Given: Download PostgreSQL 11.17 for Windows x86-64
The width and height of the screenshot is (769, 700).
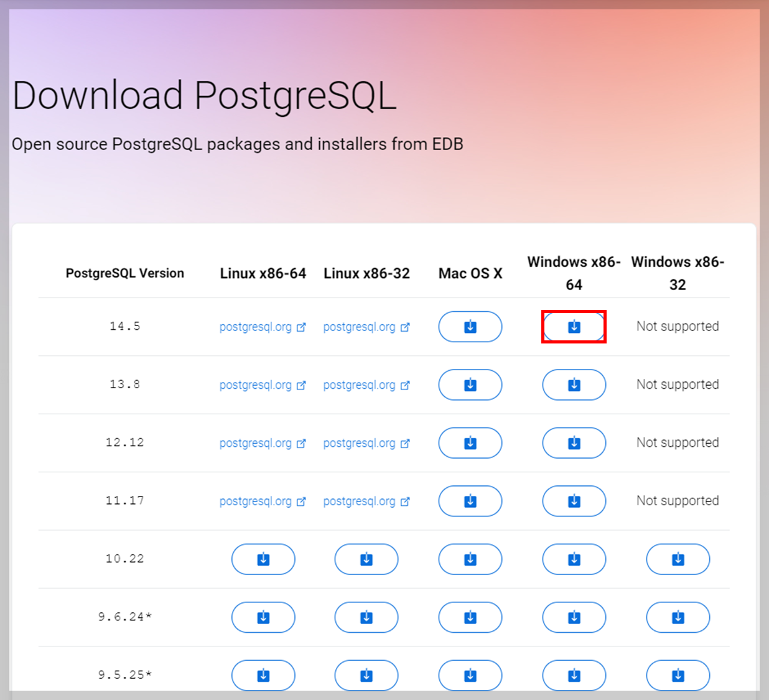Looking at the screenshot, I should (574, 501).
